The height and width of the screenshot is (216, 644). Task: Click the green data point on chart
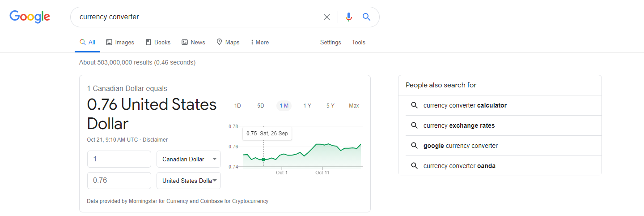[263, 160]
